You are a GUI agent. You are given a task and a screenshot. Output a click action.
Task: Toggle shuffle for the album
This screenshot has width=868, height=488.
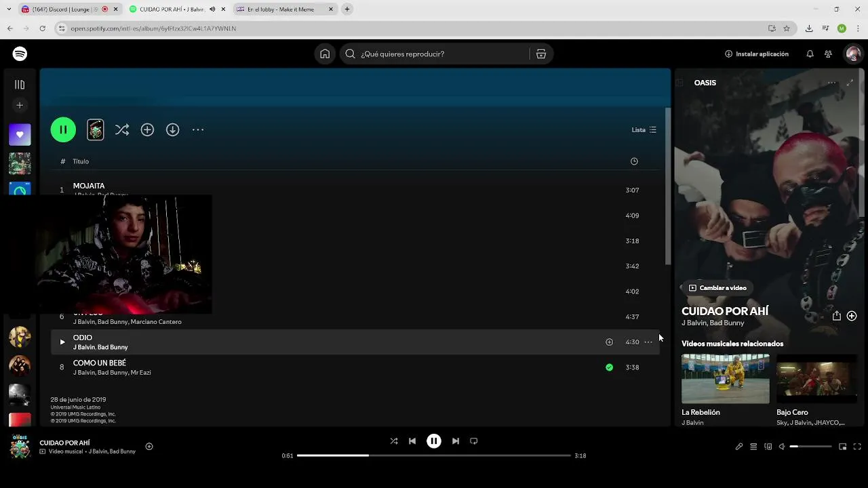click(122, 129)
